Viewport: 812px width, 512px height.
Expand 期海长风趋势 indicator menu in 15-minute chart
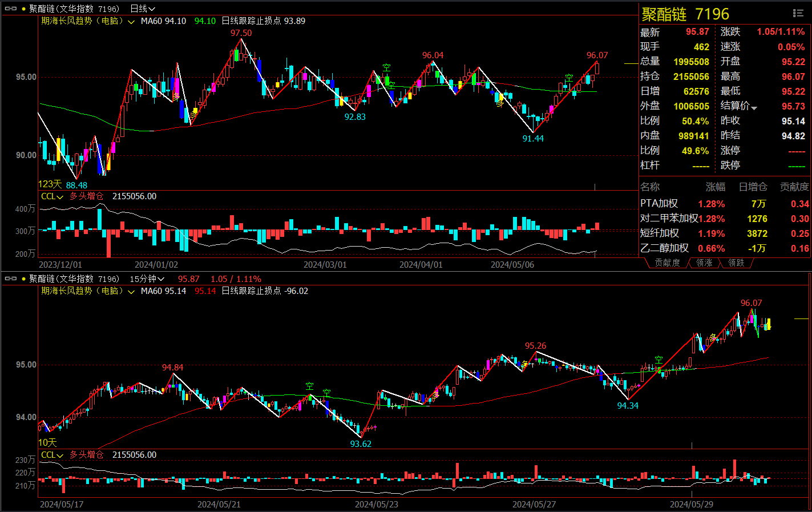coord(131,292)
